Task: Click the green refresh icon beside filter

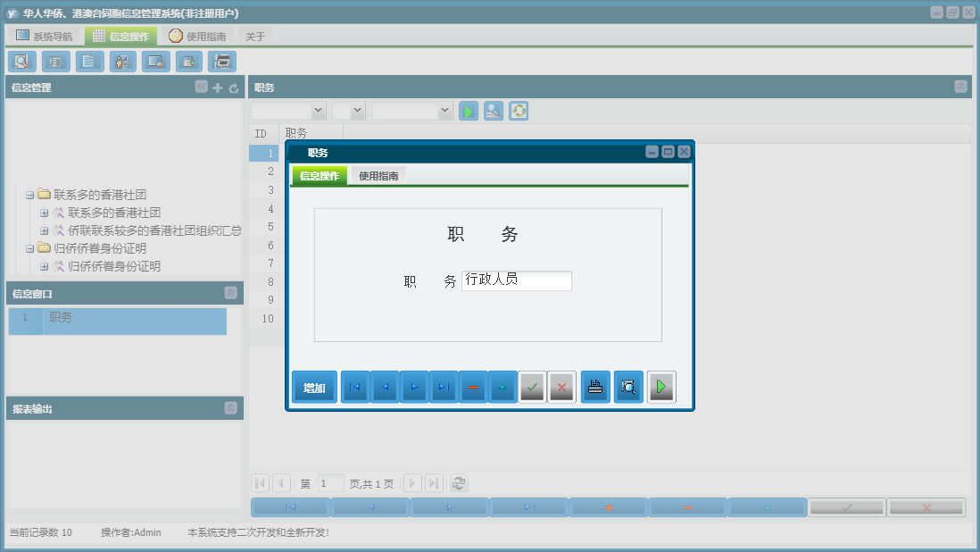Action: pyautogui.click(x=519, y=112)
